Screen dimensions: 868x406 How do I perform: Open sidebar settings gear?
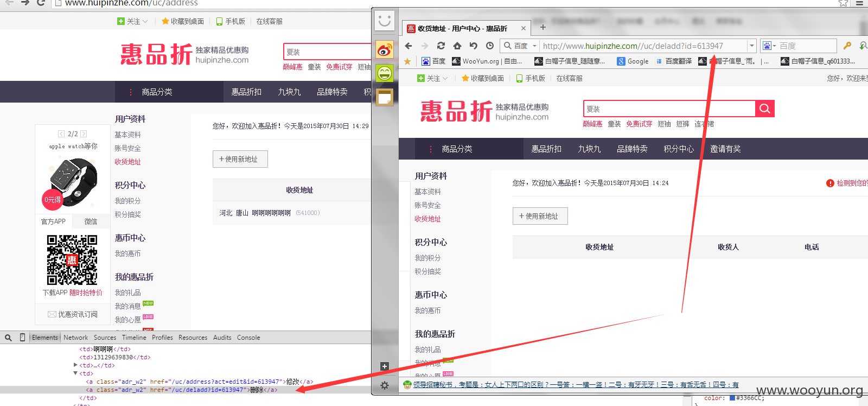385,385
